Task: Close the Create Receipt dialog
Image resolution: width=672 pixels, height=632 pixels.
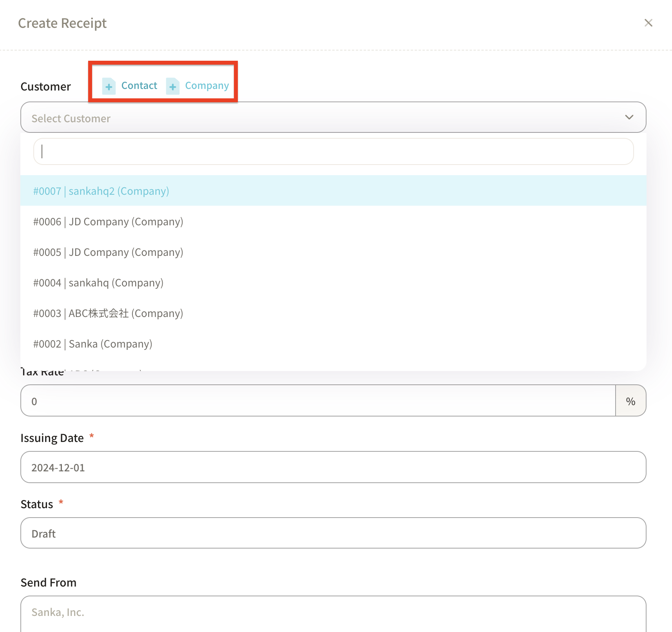Action: point(648,23)
